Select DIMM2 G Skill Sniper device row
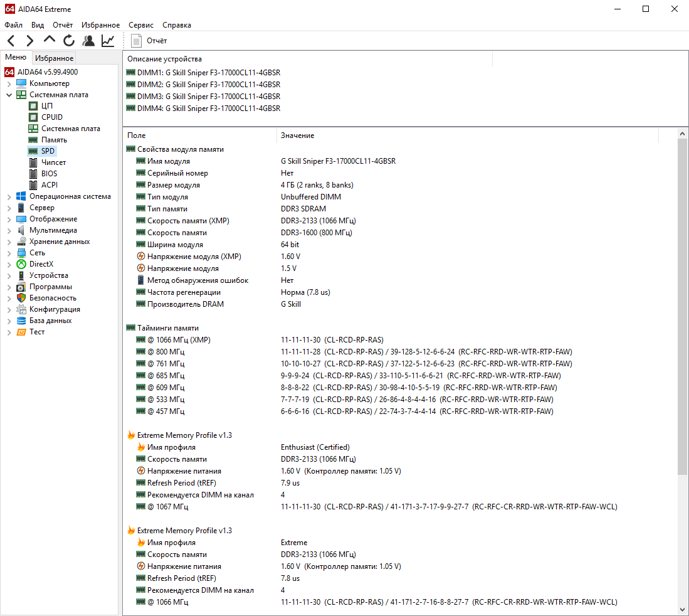 click(x=203, y=85)
